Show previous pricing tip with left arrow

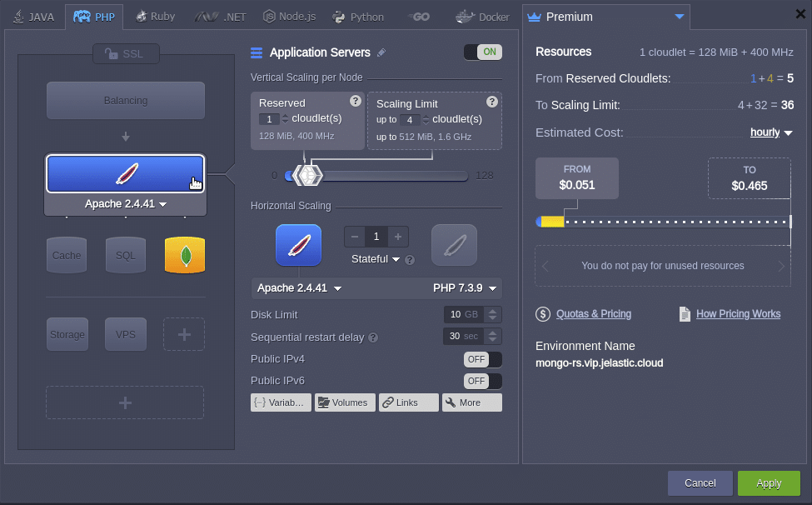[545, 266]
